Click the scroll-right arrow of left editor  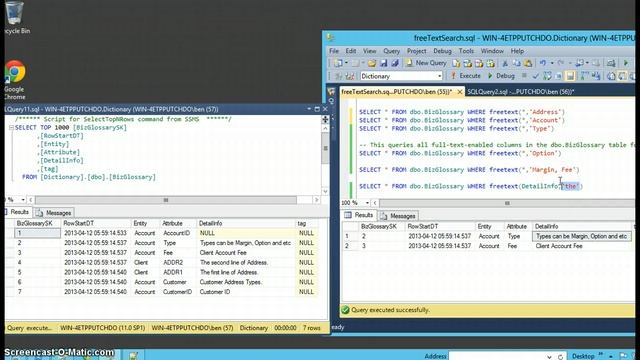[x=316, y=200]
